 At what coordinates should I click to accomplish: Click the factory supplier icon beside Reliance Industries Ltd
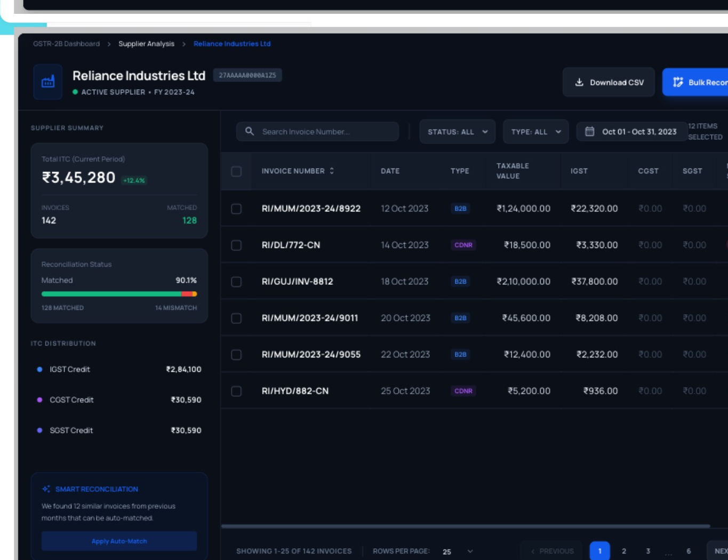pos(48,82)
